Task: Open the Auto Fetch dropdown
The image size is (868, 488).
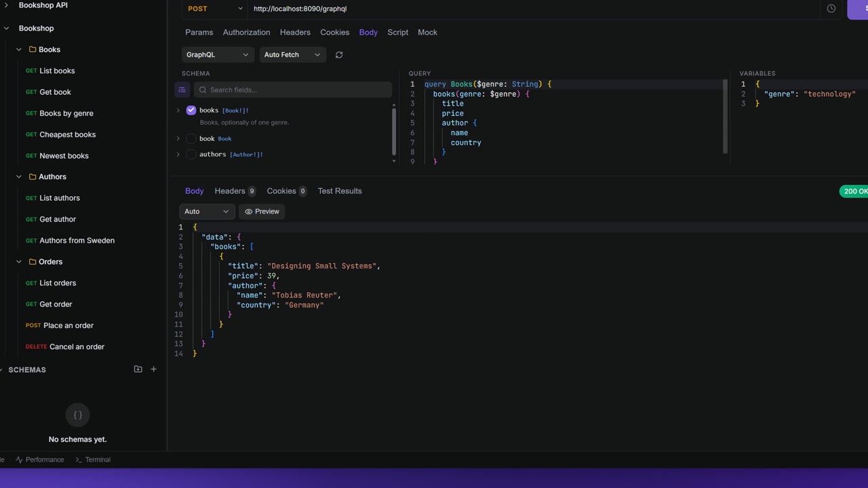Action: click(293, 55)
